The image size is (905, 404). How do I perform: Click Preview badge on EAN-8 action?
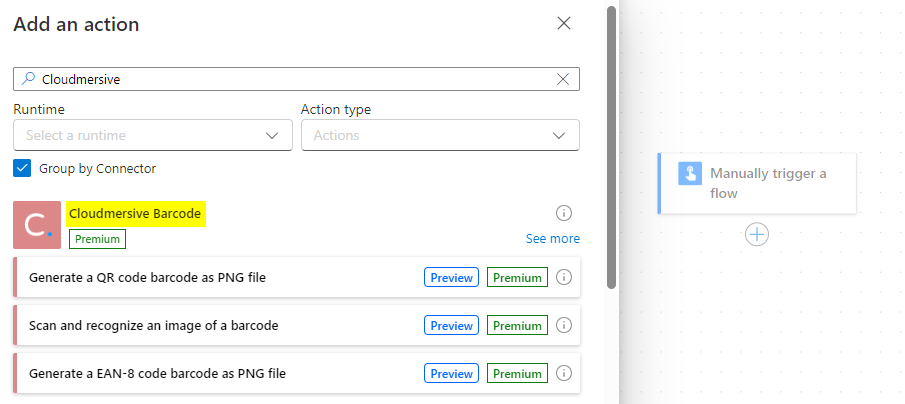451,373
